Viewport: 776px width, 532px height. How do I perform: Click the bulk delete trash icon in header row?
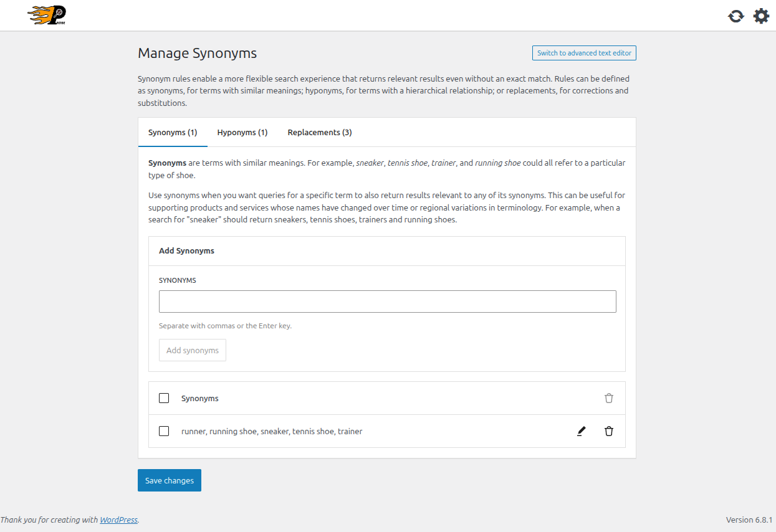(609, 398)
